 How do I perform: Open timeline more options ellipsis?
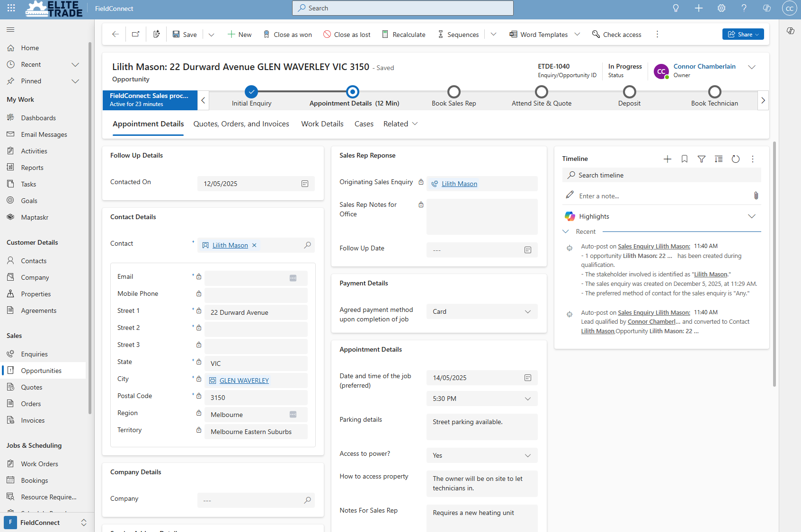753,159
